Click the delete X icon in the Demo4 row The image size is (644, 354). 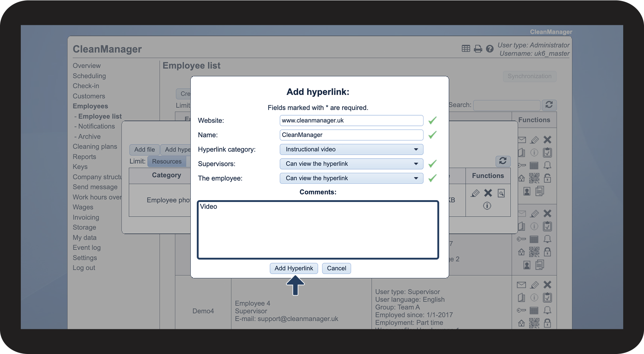click(x=547, y=285)
